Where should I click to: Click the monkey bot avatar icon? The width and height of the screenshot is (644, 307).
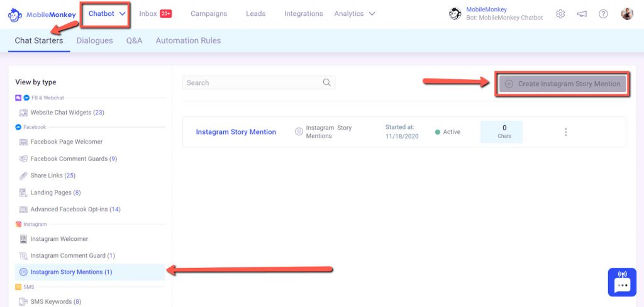pyautogui.click(x=455, y=14)
